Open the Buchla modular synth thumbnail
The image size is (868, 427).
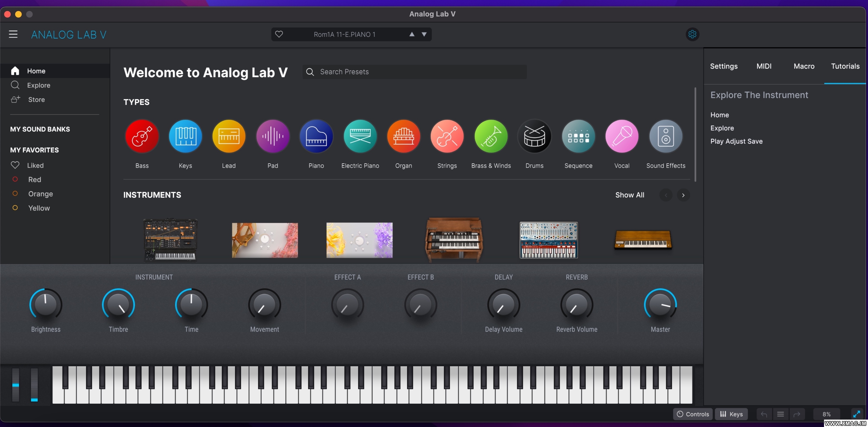(x=548, y=240)
